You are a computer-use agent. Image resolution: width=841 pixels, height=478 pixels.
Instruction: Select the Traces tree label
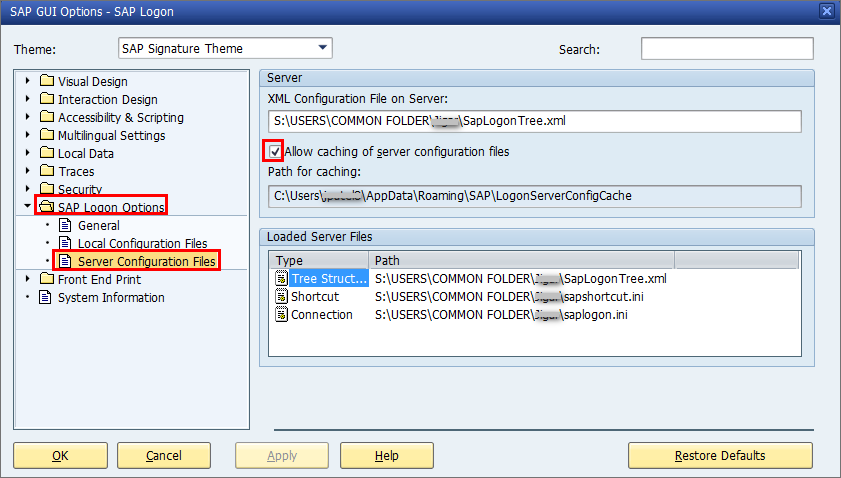click(76, 172)
